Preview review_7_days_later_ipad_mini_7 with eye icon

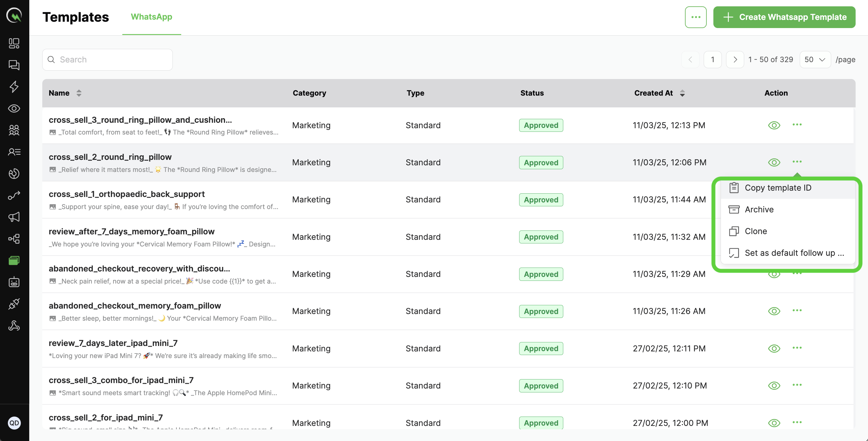pyautogui.click(x=774, y=348)
